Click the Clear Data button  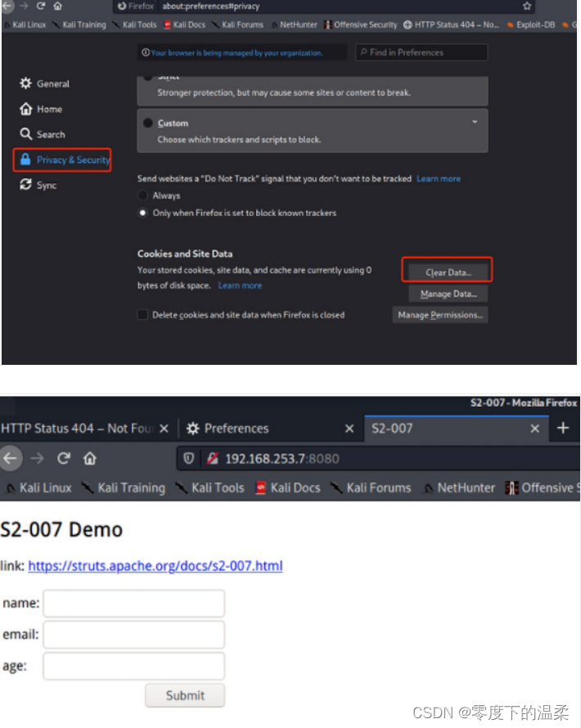coord(448,272)
